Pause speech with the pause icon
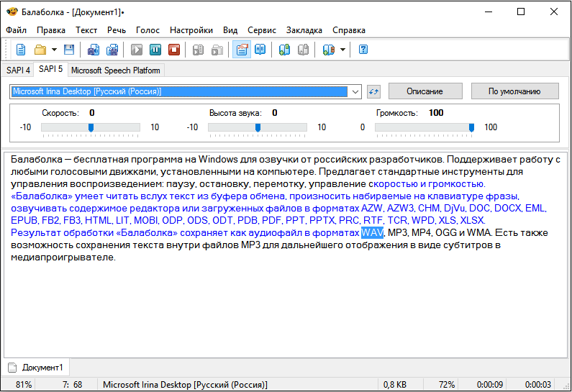The image size is (572, 392). point(155,50)
